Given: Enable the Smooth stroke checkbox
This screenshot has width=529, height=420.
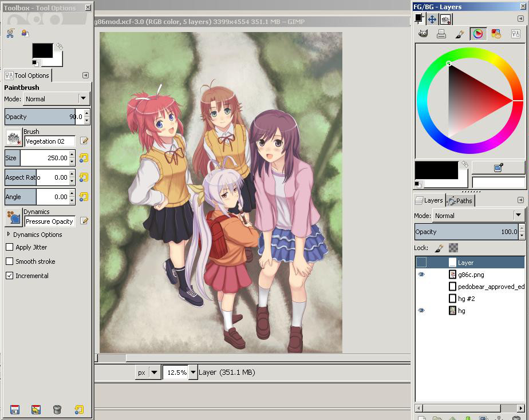Looking at the screenshot, I should (9, 261).
